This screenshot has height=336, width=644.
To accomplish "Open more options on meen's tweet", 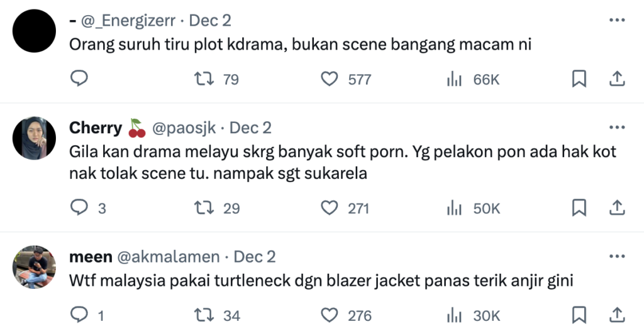I will pos(618,257).
